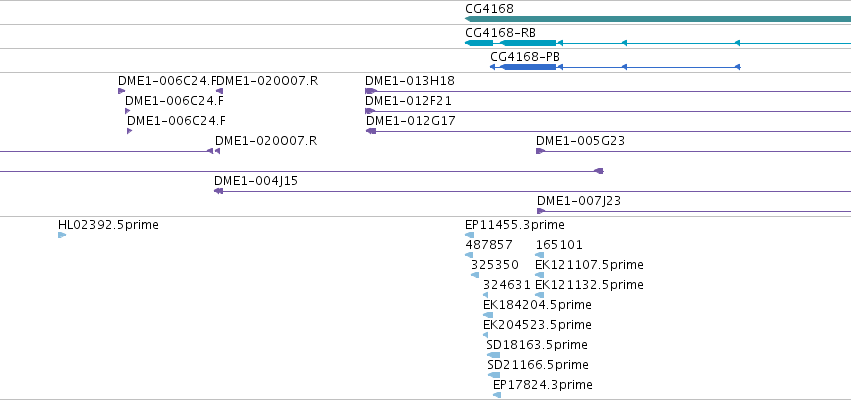Image resolution: width=851 pixels, height=400 pixels.
Task: Select the unlabeled purple arrowhead above DME1-004J15 row
Action: [x=599, y=171]
